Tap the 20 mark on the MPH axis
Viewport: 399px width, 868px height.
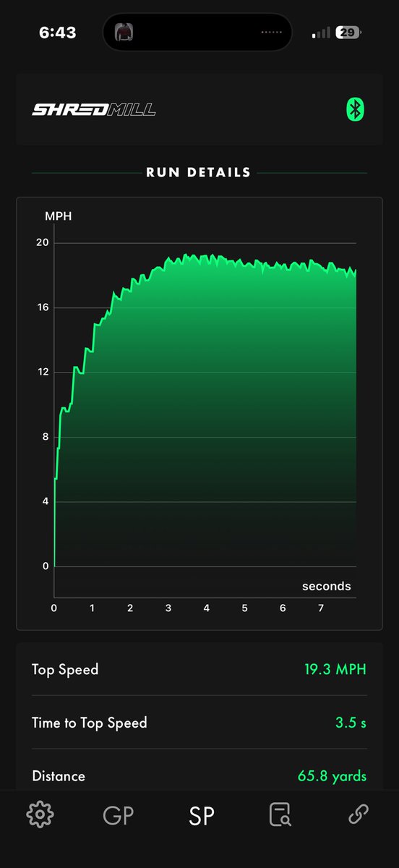point(43,242)
